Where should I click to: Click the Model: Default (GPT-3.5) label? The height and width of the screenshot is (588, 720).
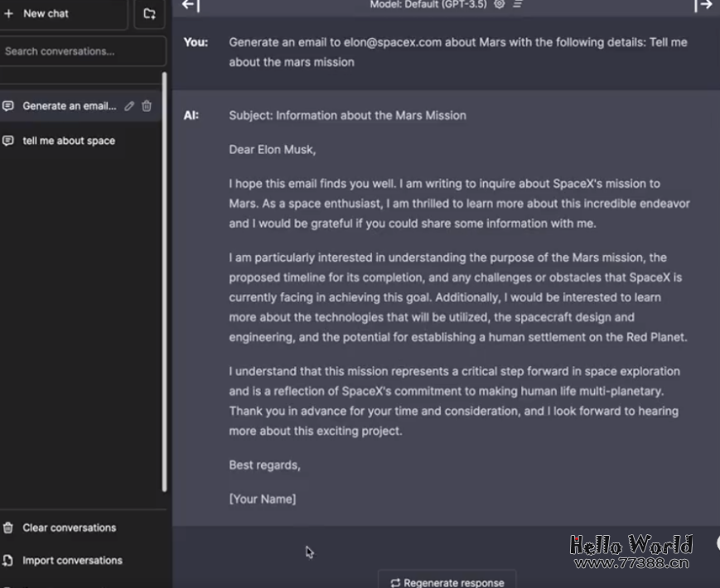(x=430, y=4)
